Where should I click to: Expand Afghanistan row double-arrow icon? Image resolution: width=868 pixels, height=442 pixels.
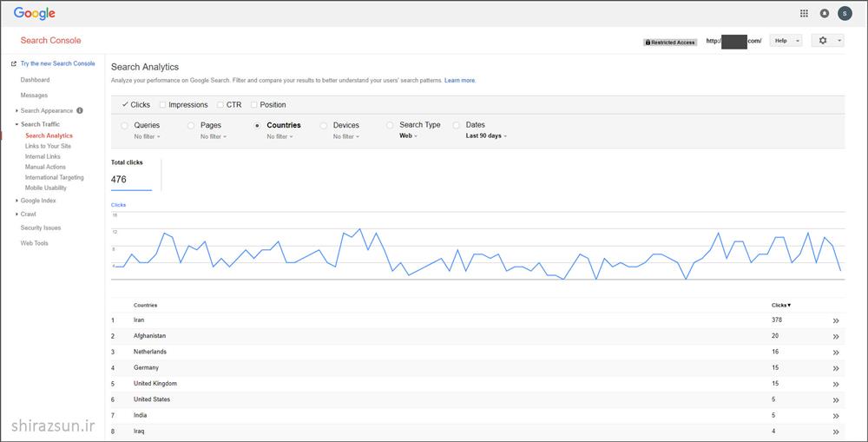tap(836, 336)
